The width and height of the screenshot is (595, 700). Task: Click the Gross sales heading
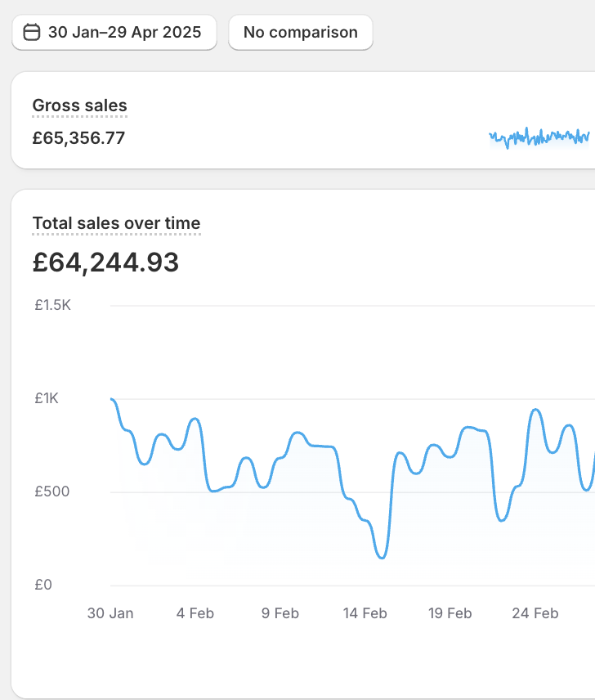(x=79, y=105)
